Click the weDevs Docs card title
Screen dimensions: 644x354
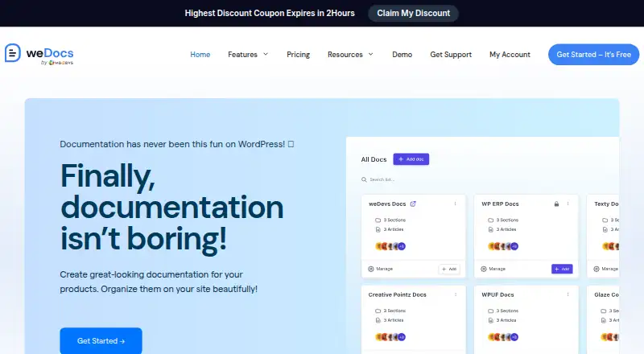pyautogui.click(x=387, y=204)
